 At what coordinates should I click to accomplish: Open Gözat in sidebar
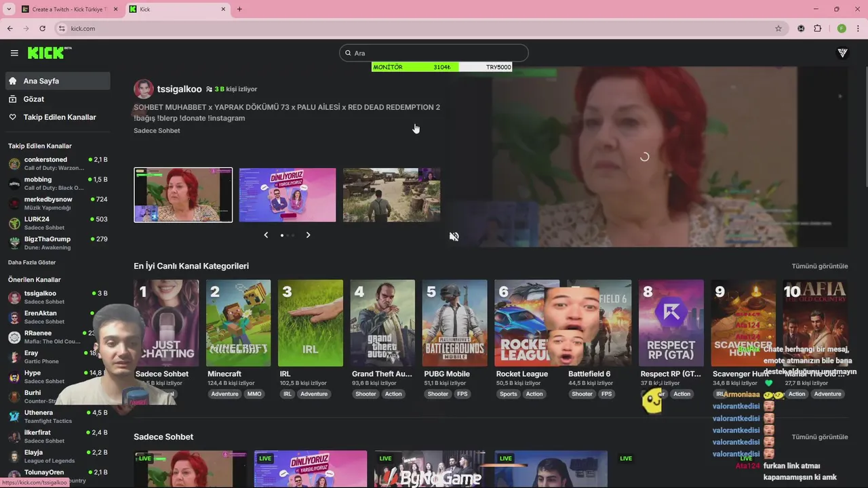pos(58,99)
